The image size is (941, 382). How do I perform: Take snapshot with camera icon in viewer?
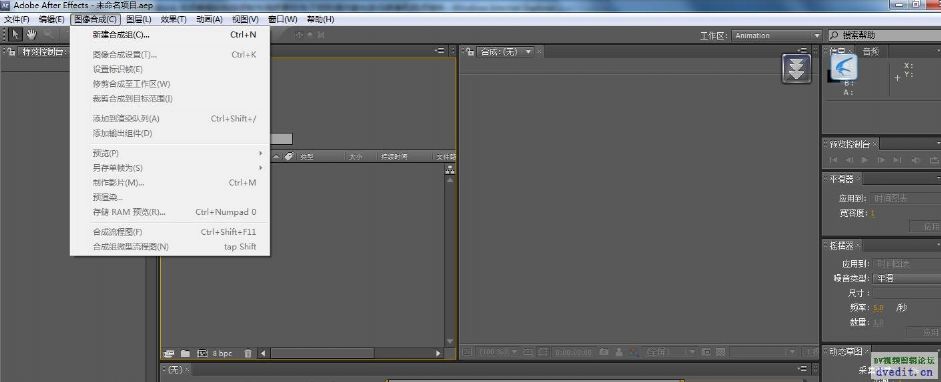(x=604, y=352)
